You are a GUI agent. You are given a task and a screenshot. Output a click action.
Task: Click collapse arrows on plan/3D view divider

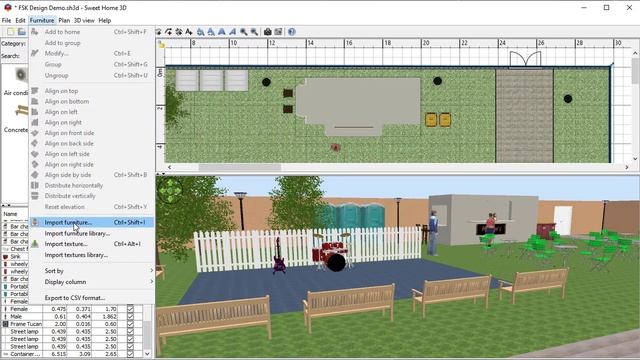pyautogui.click(x=161, y=173)
